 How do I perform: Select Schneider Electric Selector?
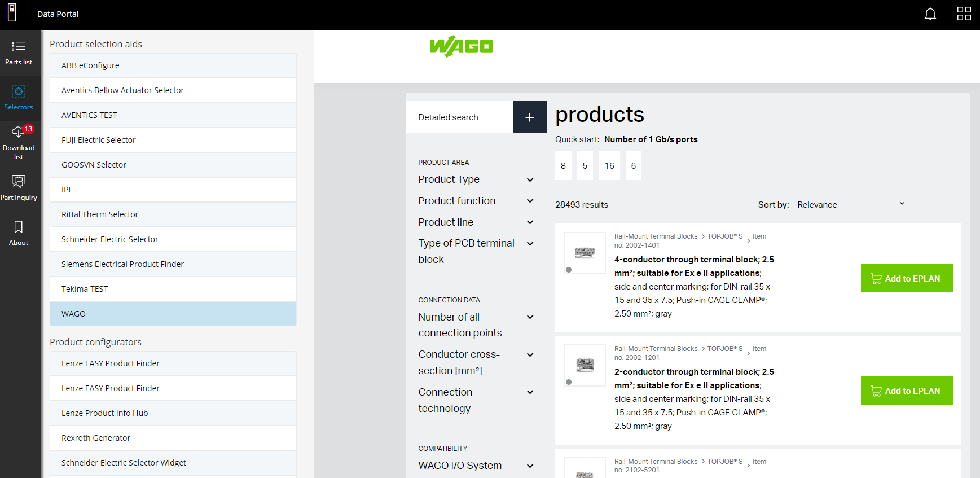(173, 239)
